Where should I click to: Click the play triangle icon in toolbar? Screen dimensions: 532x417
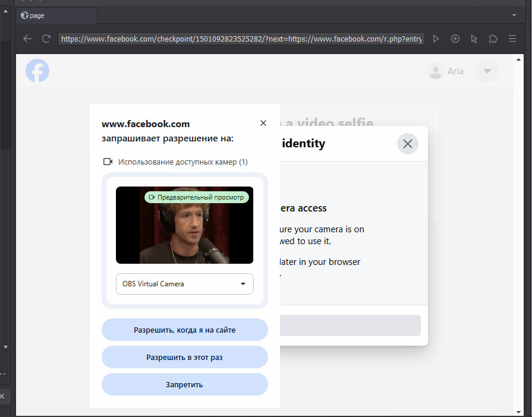(x=436, y=39)
